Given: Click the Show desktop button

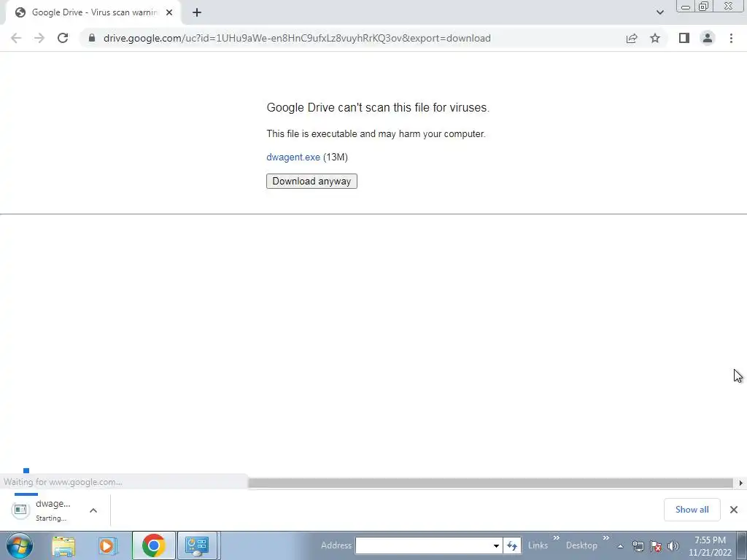Looking at the screenshot, I should pos(741,545).
